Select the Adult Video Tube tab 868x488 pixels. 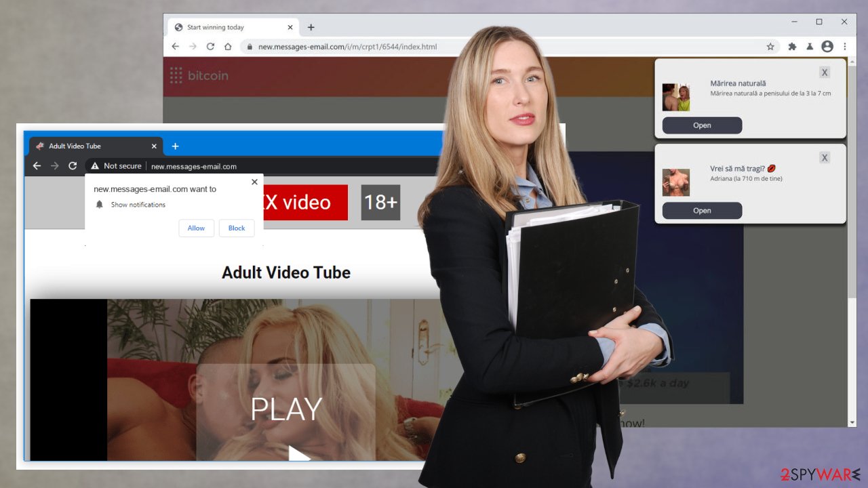click(97, 146)
